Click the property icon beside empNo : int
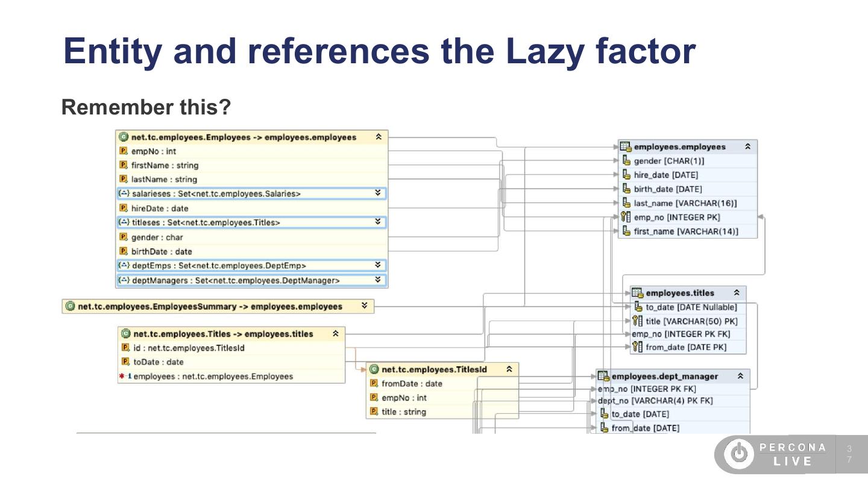Screen dimensions: 868x488 124,152
